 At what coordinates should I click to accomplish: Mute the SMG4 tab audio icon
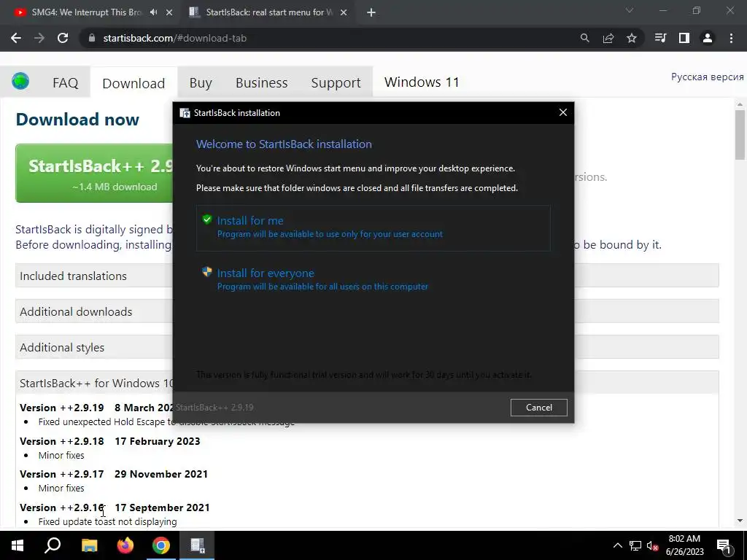pyautogui.click(x=153, y=12)
